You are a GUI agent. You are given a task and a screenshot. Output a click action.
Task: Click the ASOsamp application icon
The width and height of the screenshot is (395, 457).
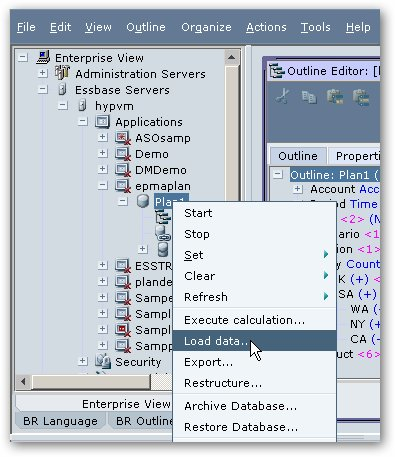coord(122,138)
